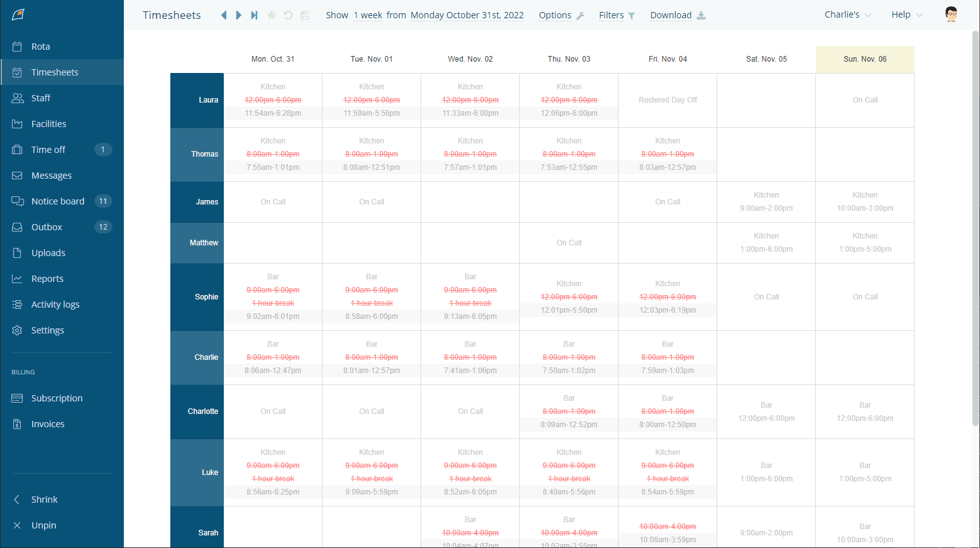Viewport: 980px width, 548px height.
Task: Go to next week arrow
Action: point(239,15)
